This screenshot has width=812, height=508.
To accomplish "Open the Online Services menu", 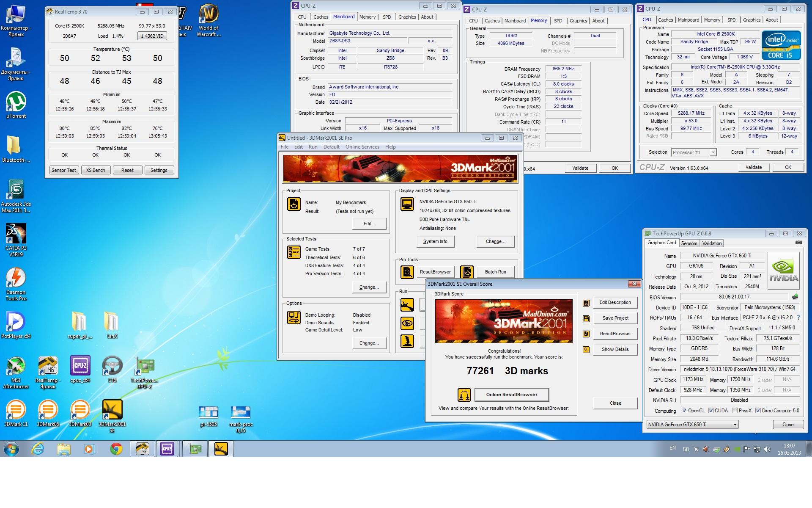I will (362, 147).
